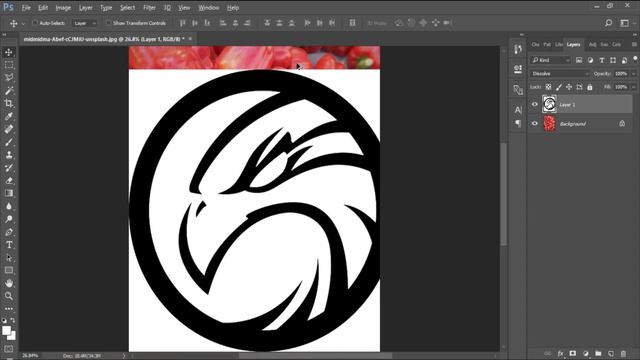Swap foreground and background colors
The width and height of the screenshot is (640, 360).
pyautogui.click(x=13, y=320)
